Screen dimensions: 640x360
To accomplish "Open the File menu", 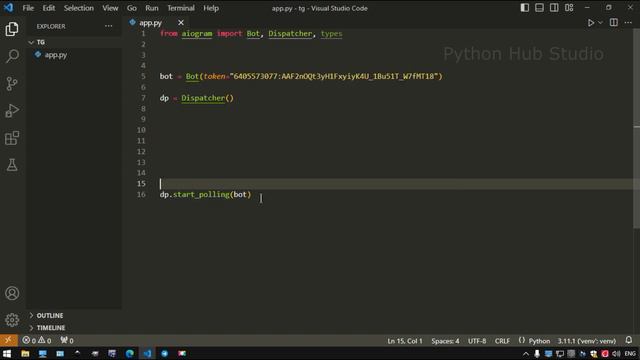I will coord(28,8).
